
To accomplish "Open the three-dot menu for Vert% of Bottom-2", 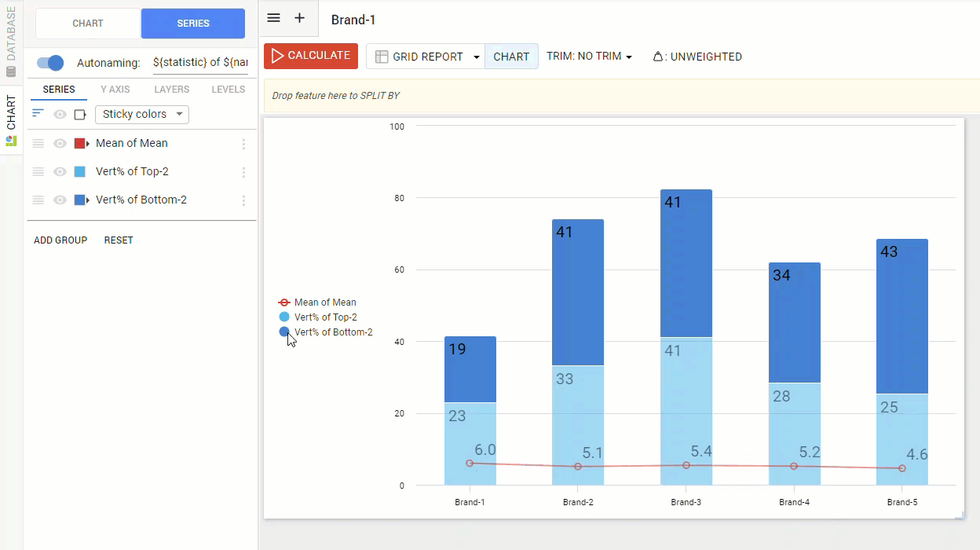I will tap(243, 200).
